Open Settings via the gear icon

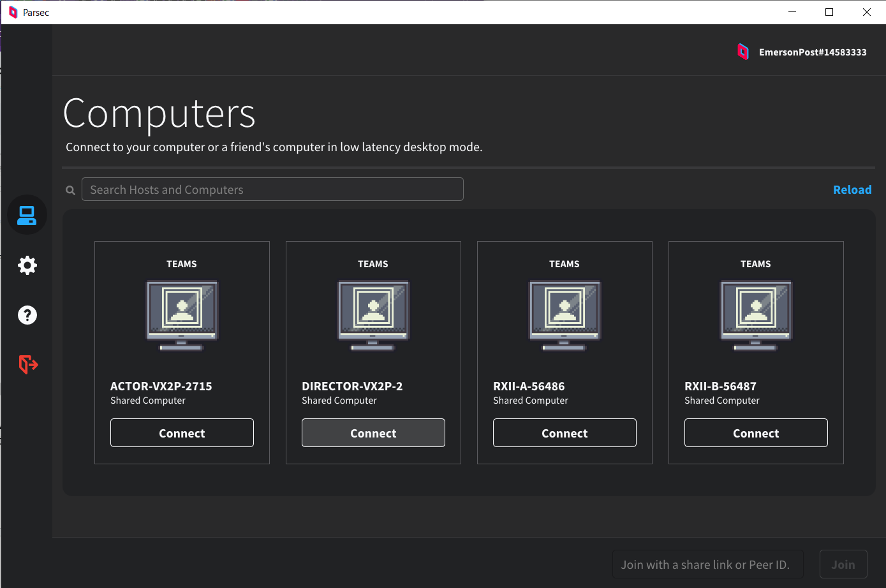pyautogui.click(x=27, y=265)
